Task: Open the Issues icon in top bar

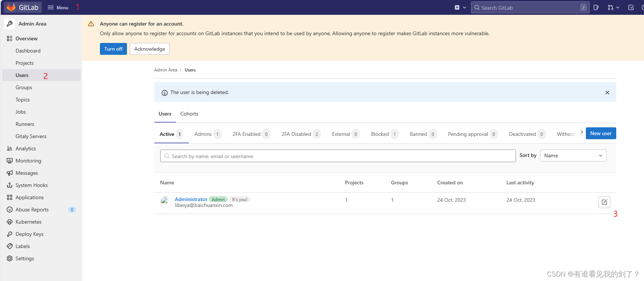Action: point(596,7)
